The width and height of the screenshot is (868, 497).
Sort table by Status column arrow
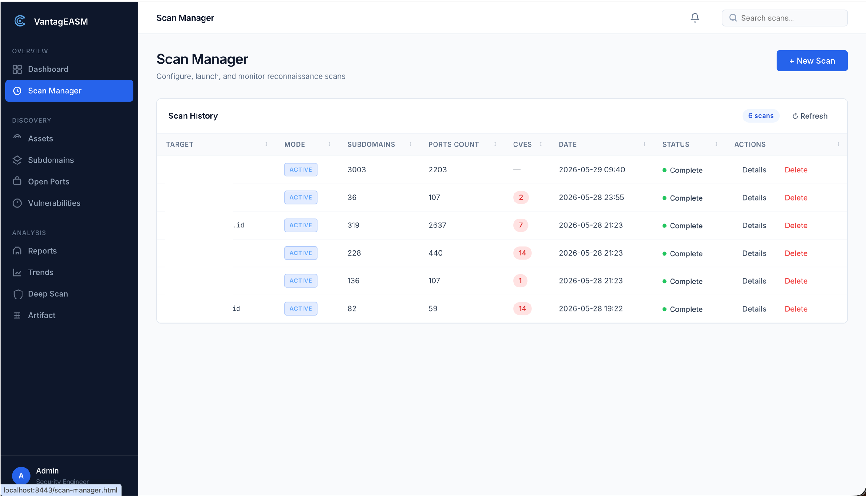tap(717, 144)
